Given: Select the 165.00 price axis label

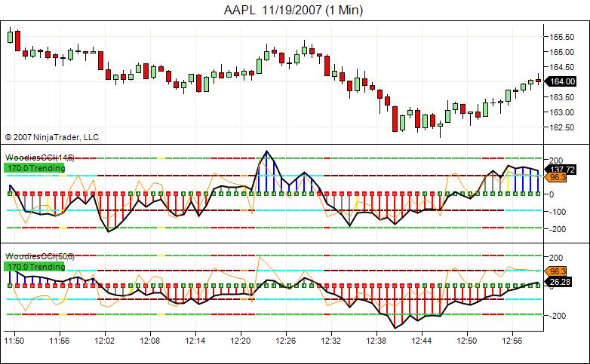Looking at the screenshot, I should pos(562,52).
